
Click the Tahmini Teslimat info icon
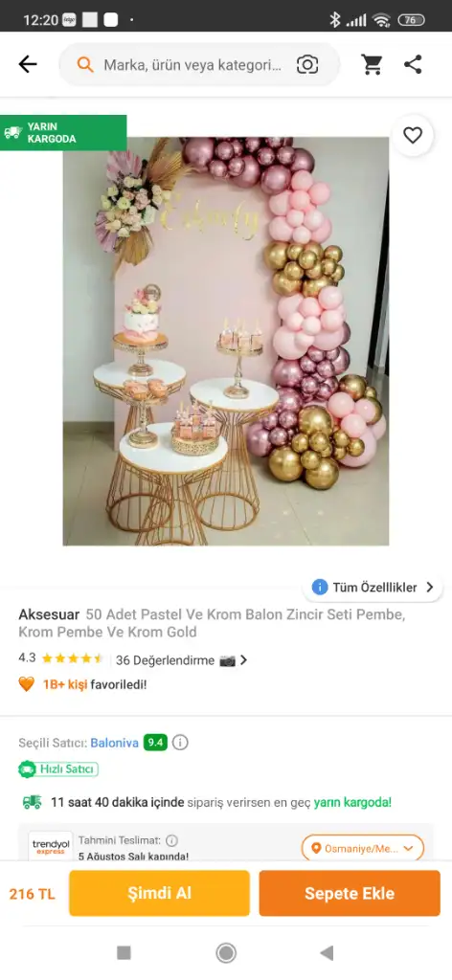coord(171,840)
